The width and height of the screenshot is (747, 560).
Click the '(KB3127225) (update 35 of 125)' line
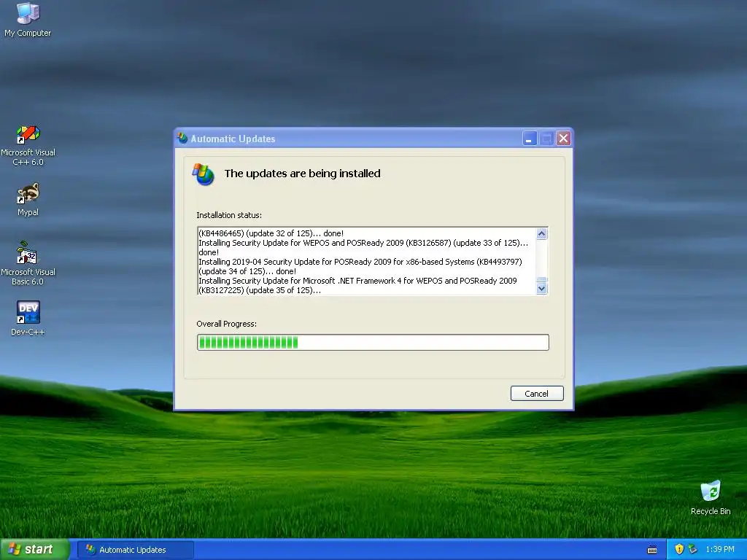click(260, 290)
